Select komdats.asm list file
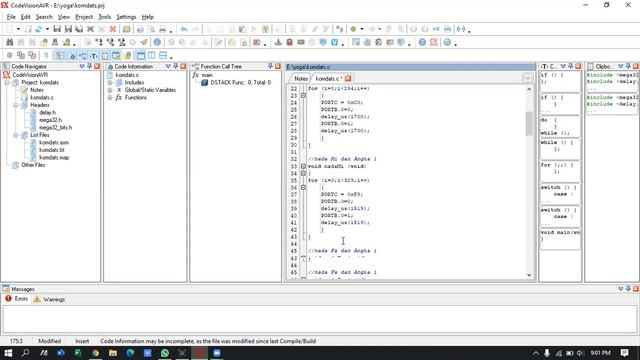Image resolution: width=640 pixels, height=360 pixels. click(54, 142)
